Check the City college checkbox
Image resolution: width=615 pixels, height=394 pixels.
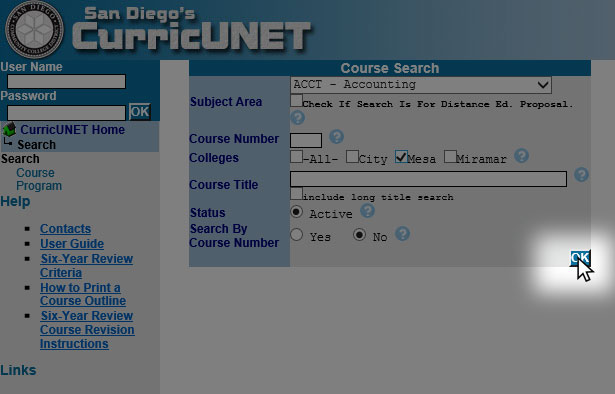click(x=352, y=156)
